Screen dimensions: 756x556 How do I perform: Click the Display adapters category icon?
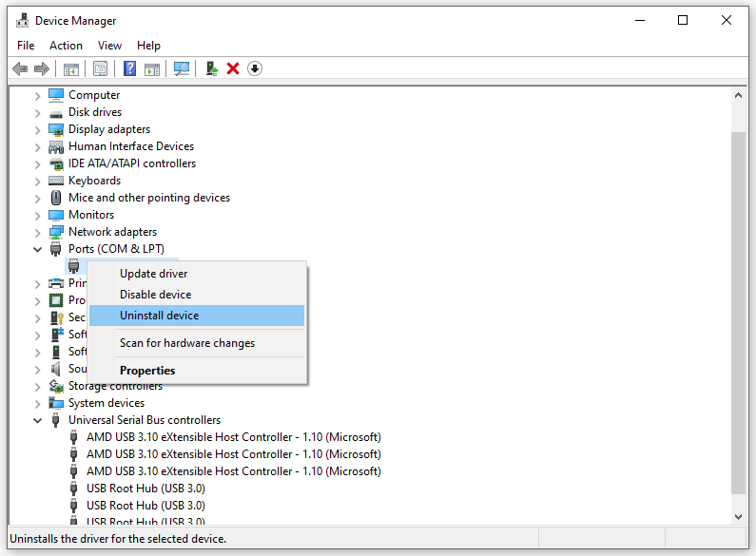pyautogui.click(x=56, y=129)
